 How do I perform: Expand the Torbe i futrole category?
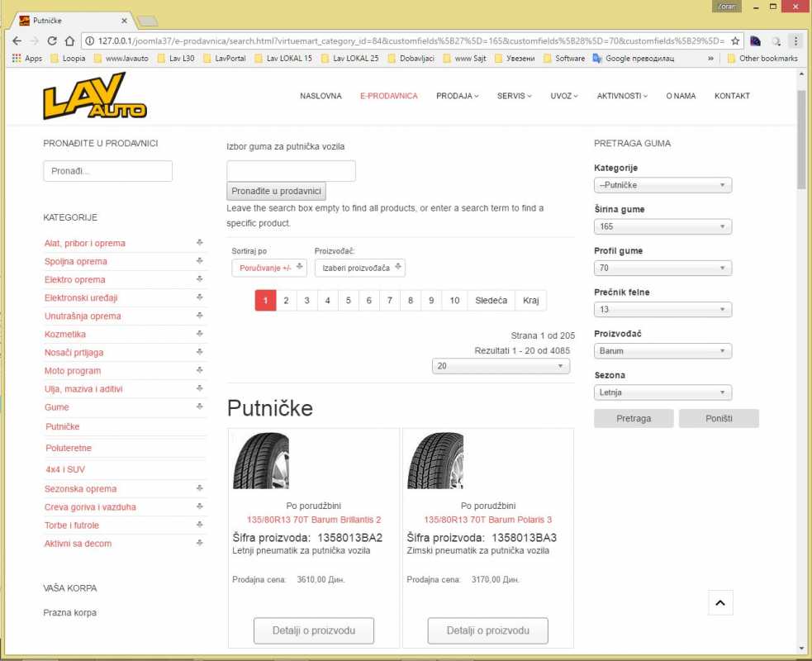click(x=199, y=524)
